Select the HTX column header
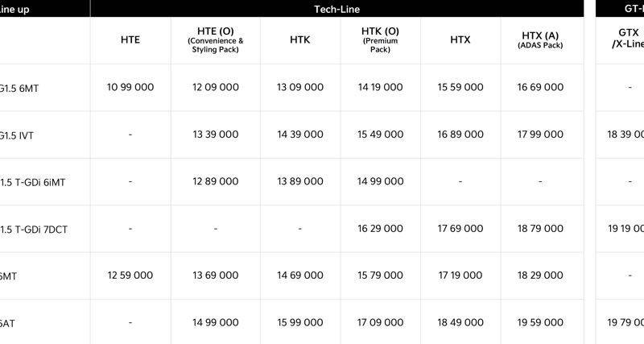This screenshot has height=344, width=644. coord(460,39)
